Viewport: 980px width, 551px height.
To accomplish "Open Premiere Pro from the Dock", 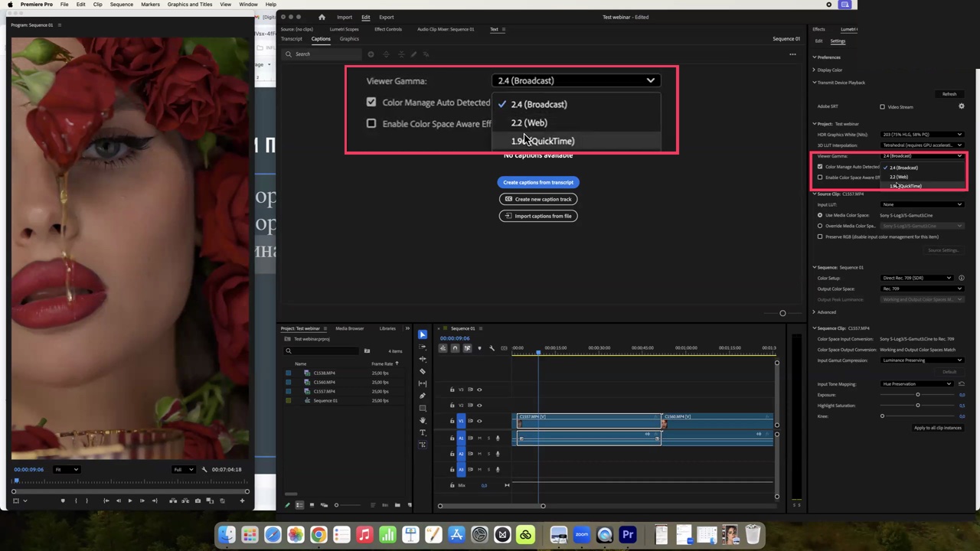I will [628, 535].
